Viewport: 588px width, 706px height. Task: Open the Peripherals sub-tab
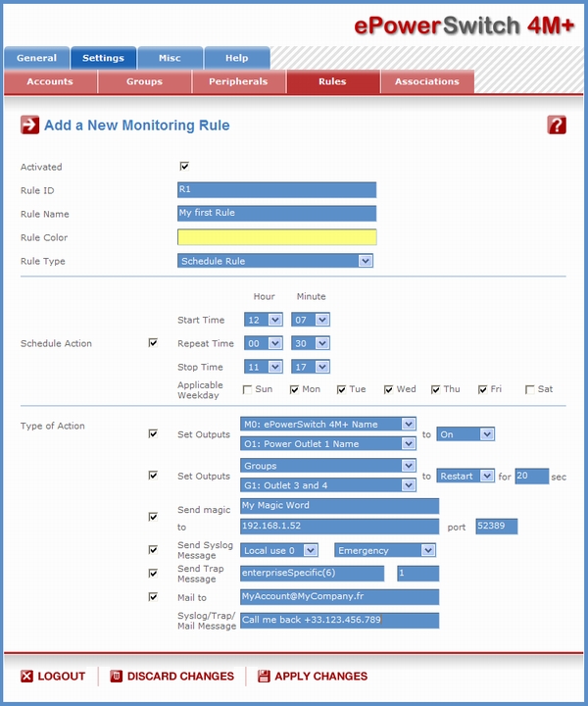click(238, 81)
